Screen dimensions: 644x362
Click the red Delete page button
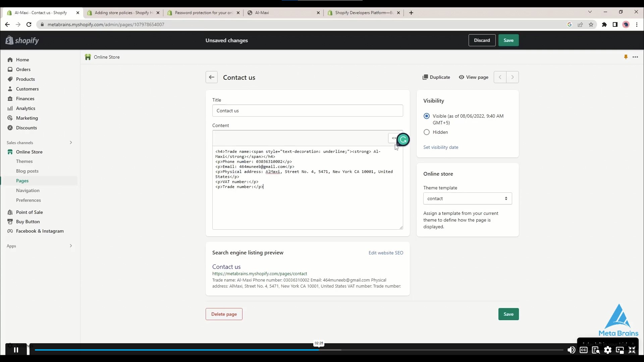(224, 314)
